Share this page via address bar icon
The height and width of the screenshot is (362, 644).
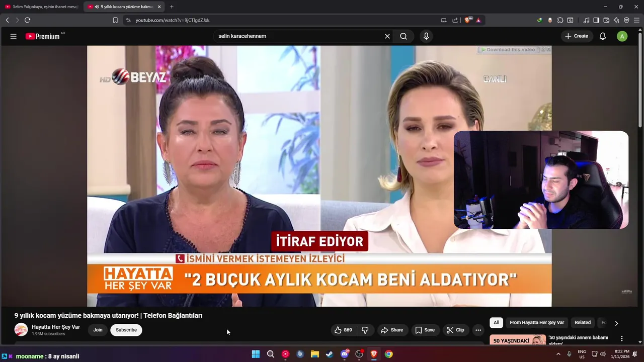tap(455, 20)
